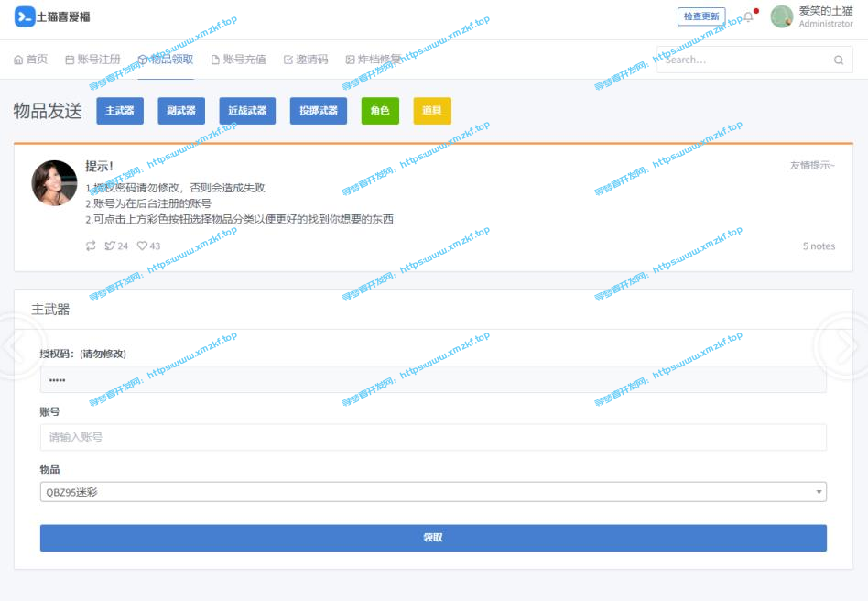Screen dimensions: 868x601
Task: Open the notification bell
Action: tap(748, 16)
